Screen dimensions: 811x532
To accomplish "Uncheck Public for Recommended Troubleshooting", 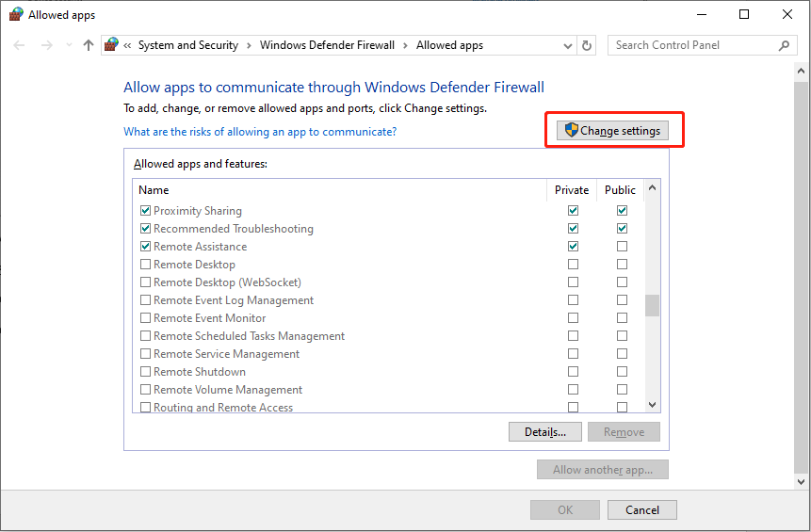I will coord(623,229).
